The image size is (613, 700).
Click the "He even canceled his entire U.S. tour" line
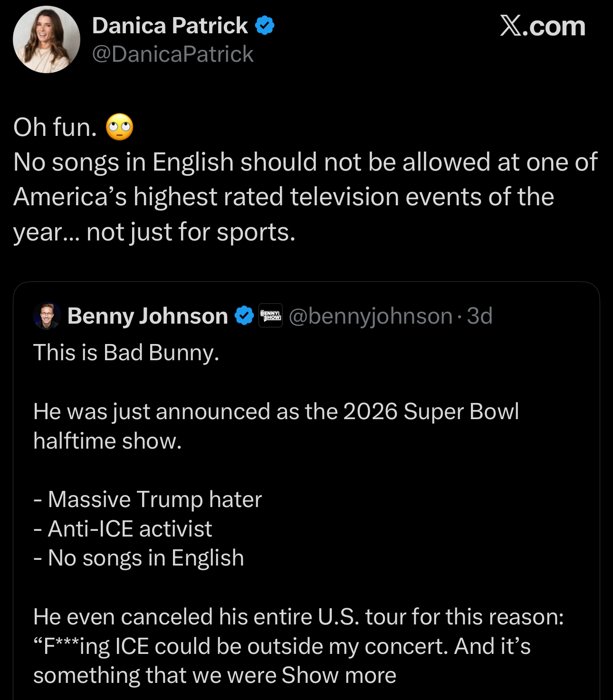tap(298, 617)
